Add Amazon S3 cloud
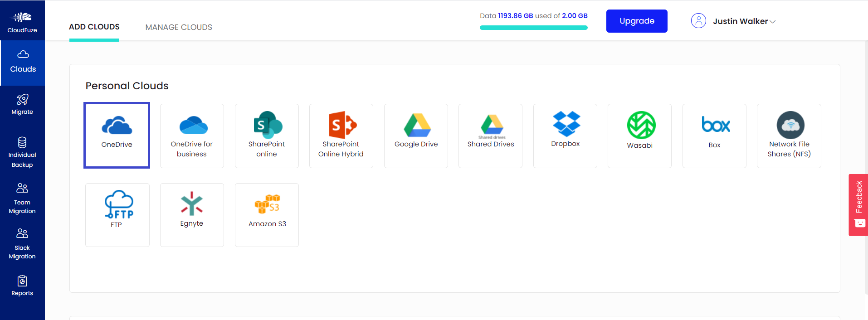The height and width of the screenshot is (320, 868). 267,215
